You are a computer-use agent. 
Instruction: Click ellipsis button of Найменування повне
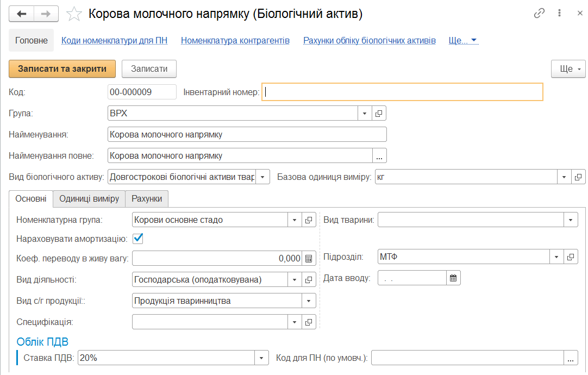[x=379, y=155]
